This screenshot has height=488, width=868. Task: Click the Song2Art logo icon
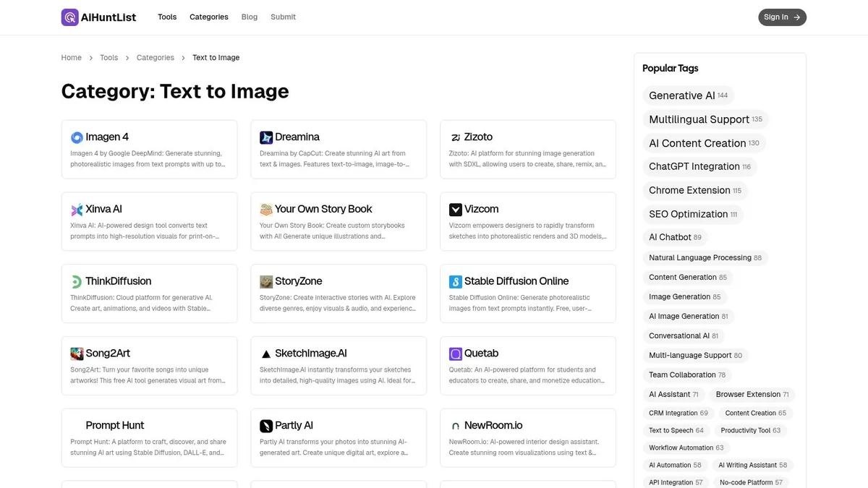tap(77, 354)
